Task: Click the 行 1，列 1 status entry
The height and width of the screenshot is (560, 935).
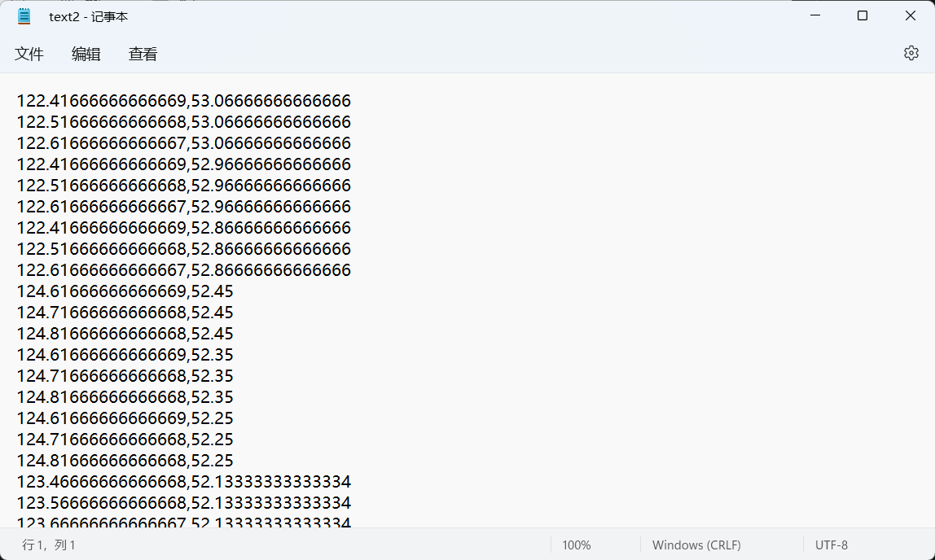Action: click(x=49, y=545)
